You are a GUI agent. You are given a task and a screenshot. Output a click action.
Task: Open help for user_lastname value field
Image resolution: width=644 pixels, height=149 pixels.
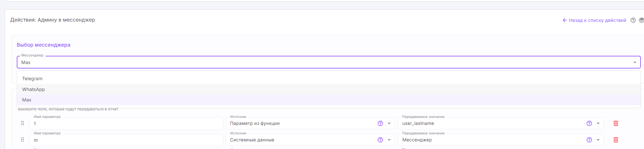[x=589, y=123]
